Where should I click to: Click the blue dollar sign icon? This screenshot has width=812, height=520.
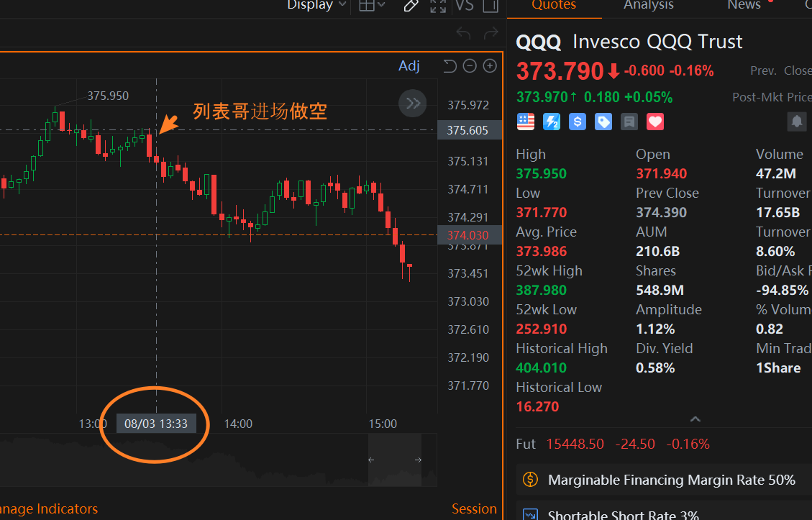click(x=578, y=122)
